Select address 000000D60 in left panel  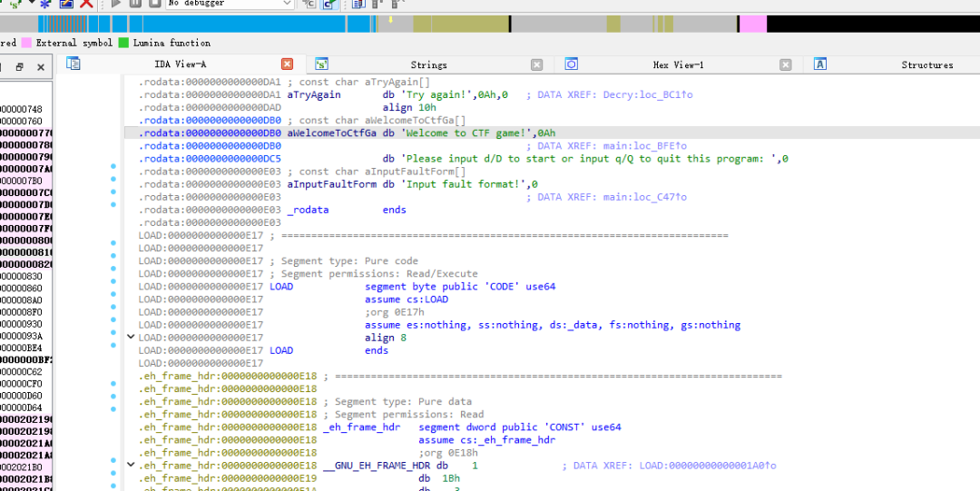21,396
